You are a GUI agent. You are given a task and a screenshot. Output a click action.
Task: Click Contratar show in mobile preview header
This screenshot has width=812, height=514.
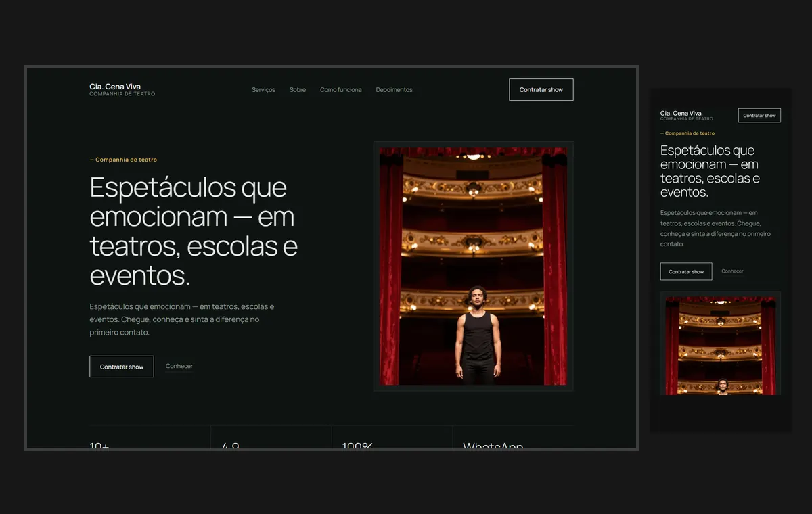click(759, 116)
